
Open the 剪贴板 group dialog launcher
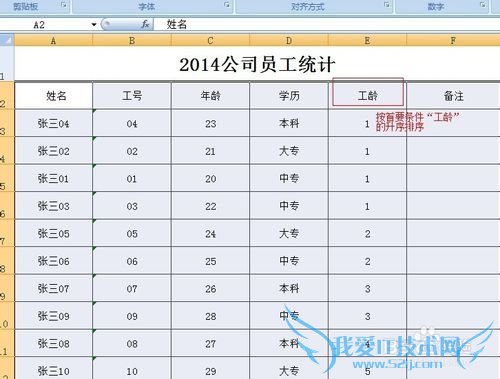coord(64,5)
